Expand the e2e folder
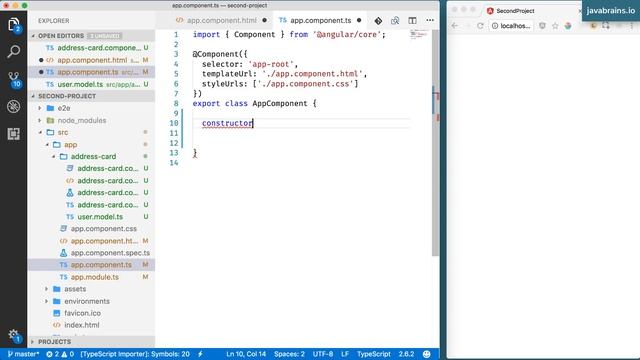This screenshot has height=360, width=640. [40, 108]
